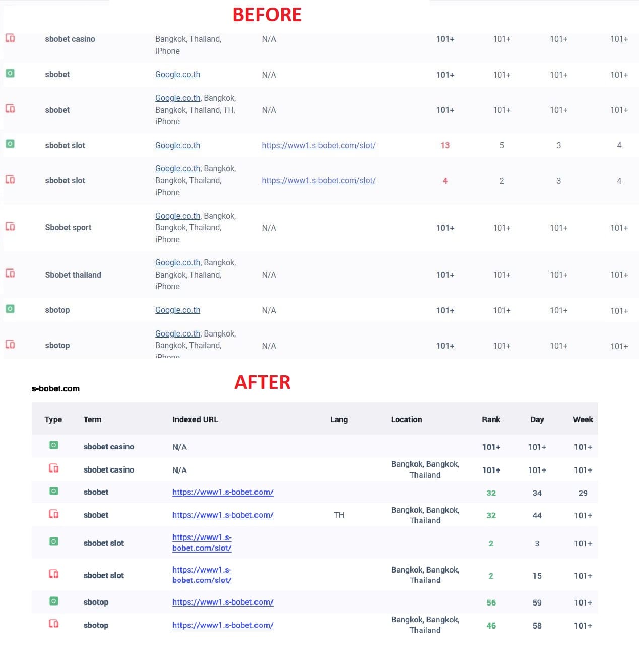Image resolution: width=639 pixels, height=672 pixels.
Task: Click mobile type icon for sbobet casino in BEFORE table
Action: coord(10,38)
